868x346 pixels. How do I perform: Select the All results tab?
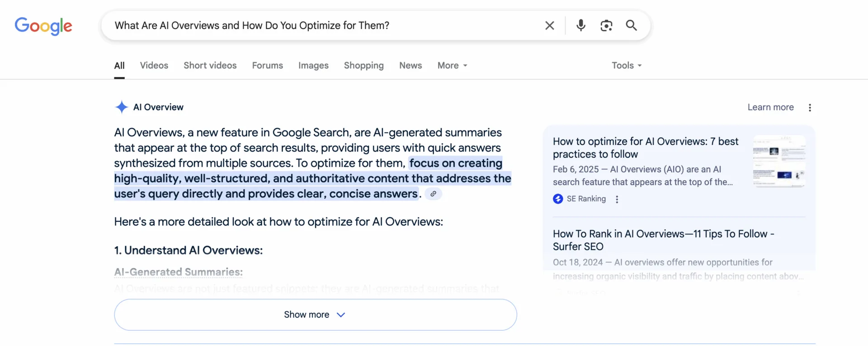[119, 65]
